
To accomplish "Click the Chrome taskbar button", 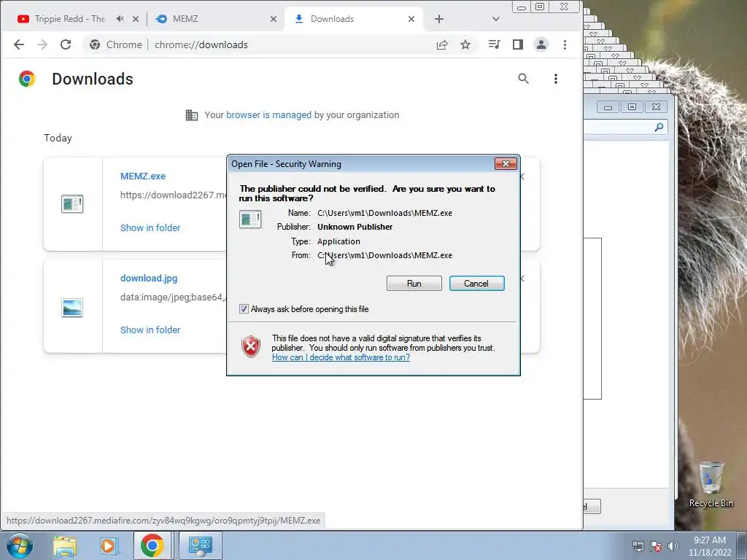I will (152, 545).
